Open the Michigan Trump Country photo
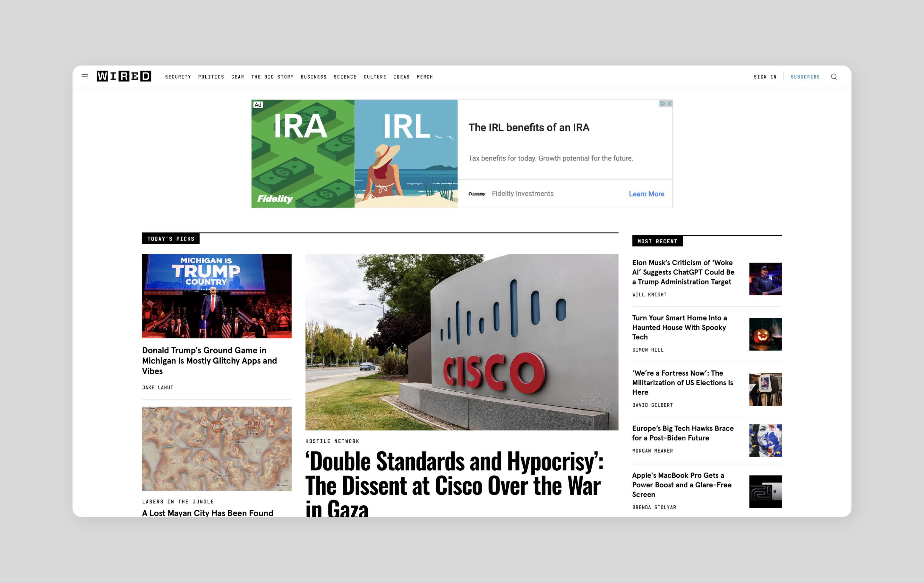 (217, 296)
